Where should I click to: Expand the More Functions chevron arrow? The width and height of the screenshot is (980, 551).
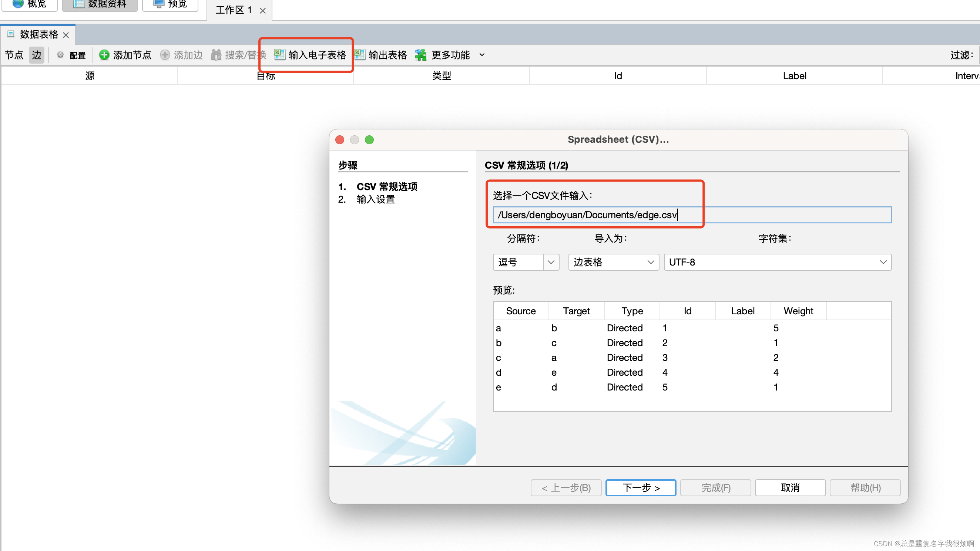coord(481,55)
